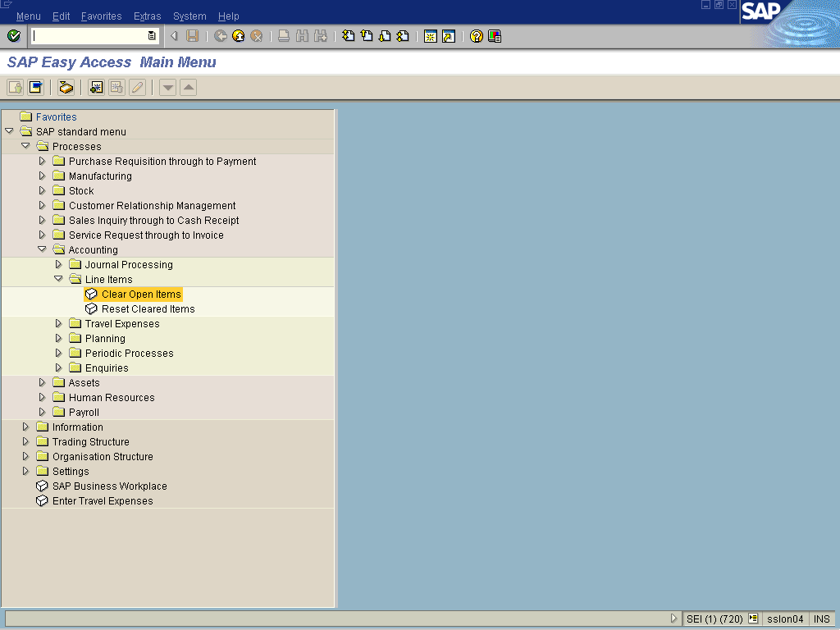
Task: Click the Print icon in the toolbar
Action: coord(283,36)
